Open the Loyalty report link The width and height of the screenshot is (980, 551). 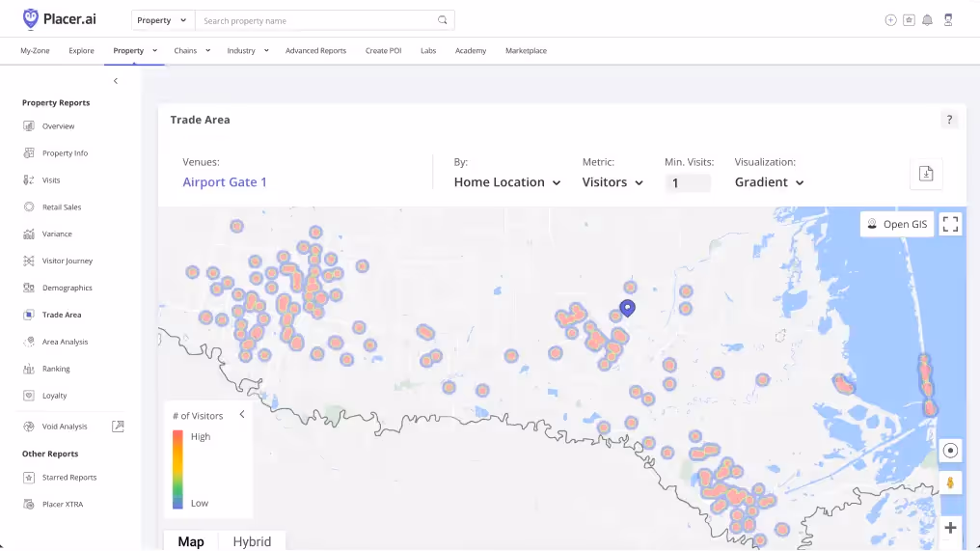point(54,396)
